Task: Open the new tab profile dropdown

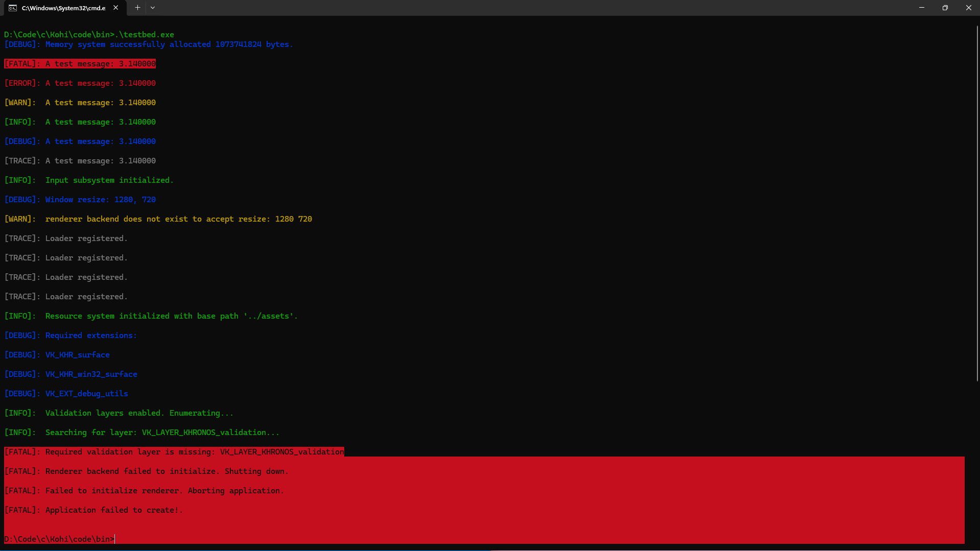Action: pyautogui.click(x=153, y=8)
